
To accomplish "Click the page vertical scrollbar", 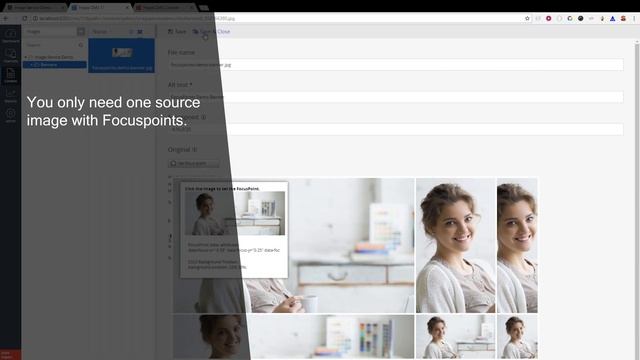I will point(637,200).
